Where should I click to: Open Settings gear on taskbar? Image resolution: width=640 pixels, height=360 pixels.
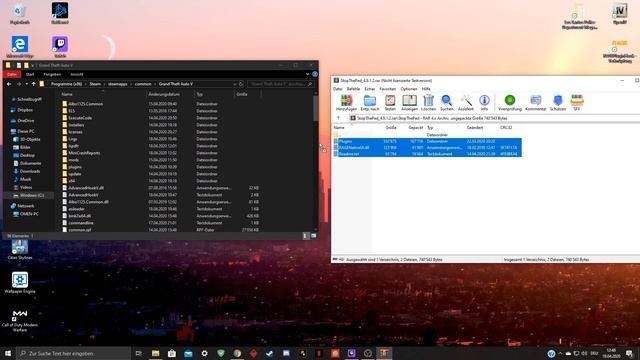pyautogui.click(x=204, y=353)
